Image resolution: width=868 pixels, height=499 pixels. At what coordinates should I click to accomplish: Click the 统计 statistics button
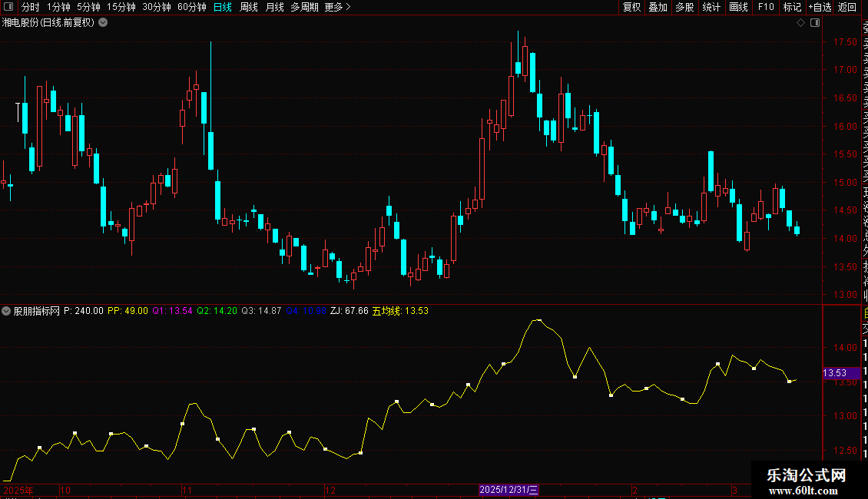point(711,7)
